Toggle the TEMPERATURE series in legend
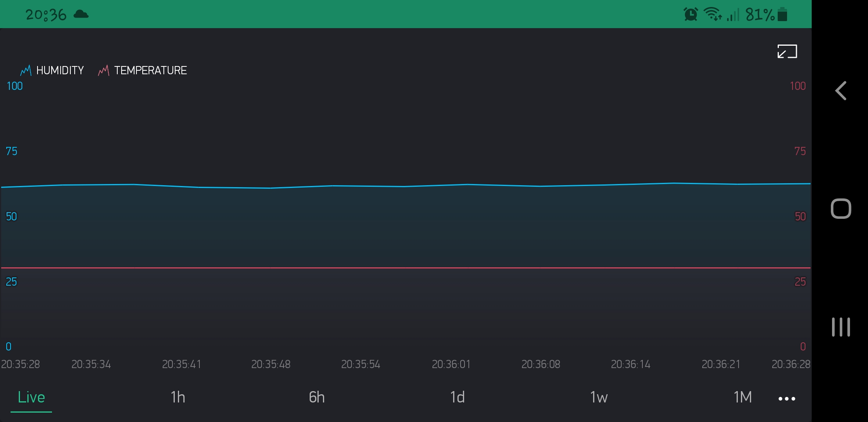The width and height of the screenshot is (868, 422). tap(143, 70)
